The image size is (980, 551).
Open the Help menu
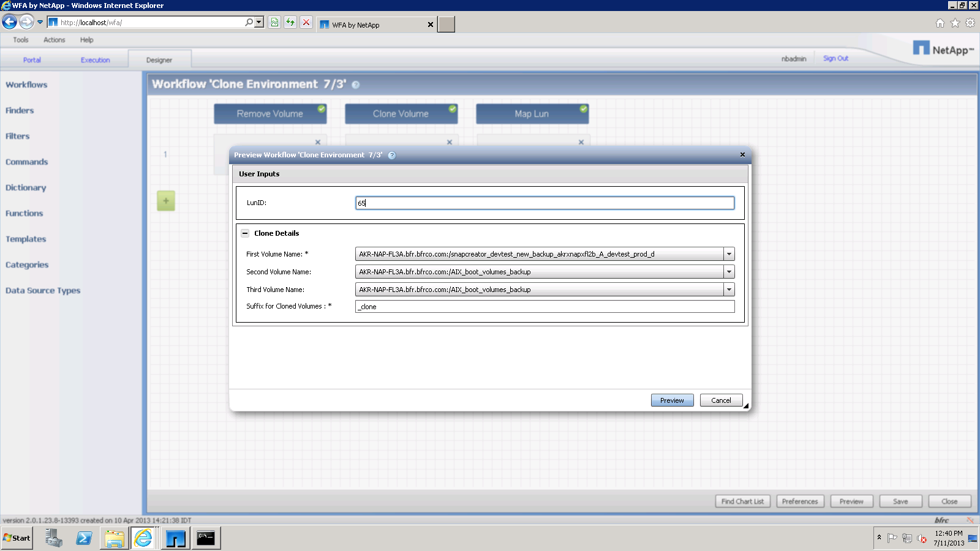(x=87, y=40)
